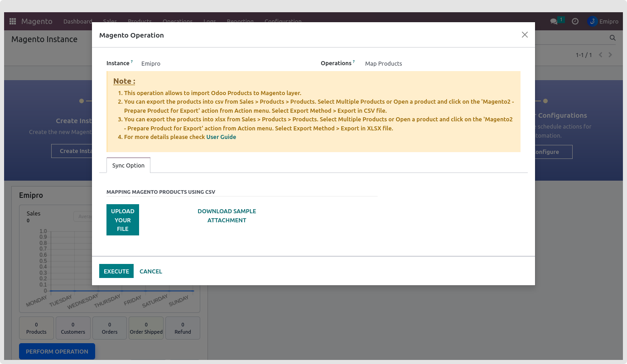The width and height of the screenshot is (627, 364).
Task: Open the apps grid menu icon
Action: click(x=13, y=21)
